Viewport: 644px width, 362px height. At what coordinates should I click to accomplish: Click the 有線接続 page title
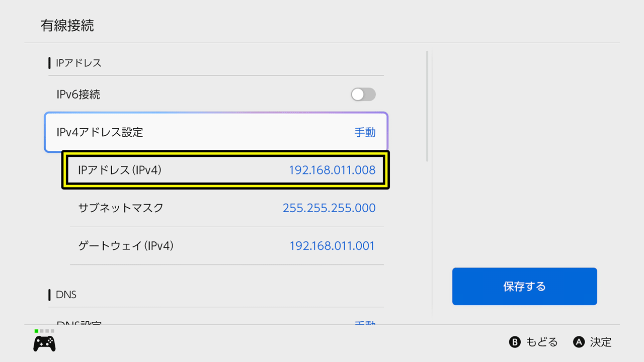tap(67, 26)
